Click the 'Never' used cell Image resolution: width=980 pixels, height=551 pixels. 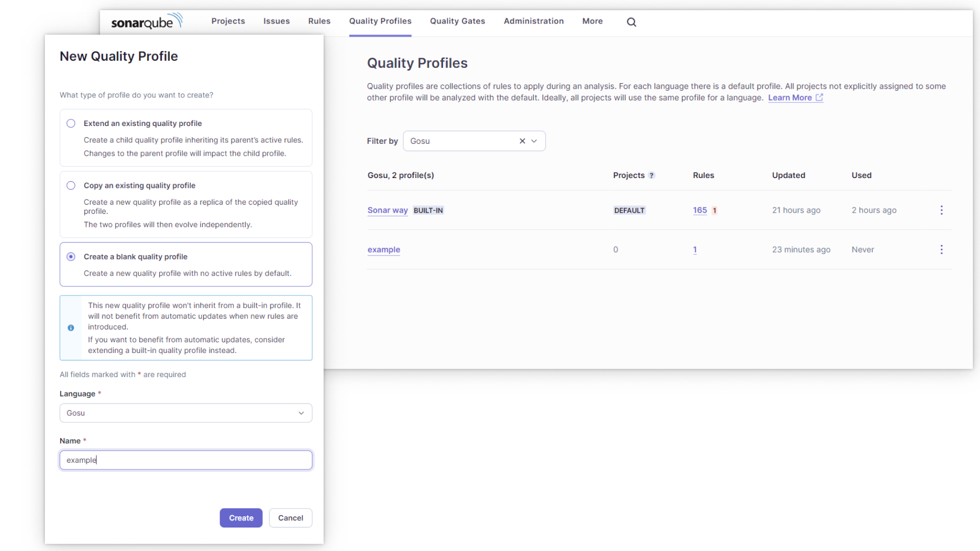tap(863, 249)
